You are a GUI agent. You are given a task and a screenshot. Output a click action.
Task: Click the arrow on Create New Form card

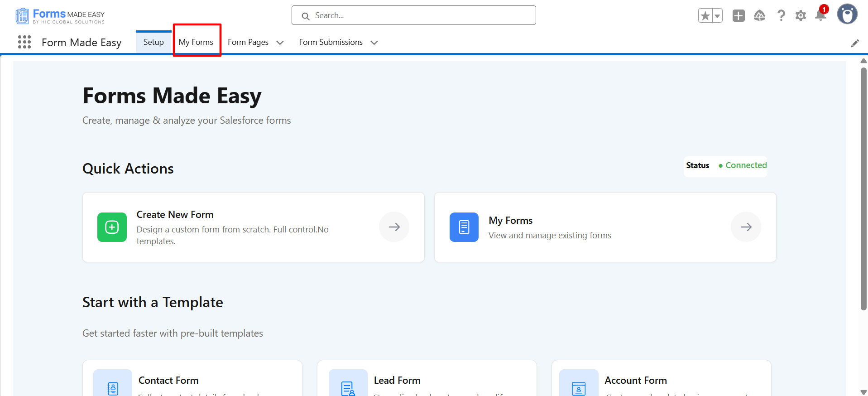pyautogui.click(x=394, y=227)
